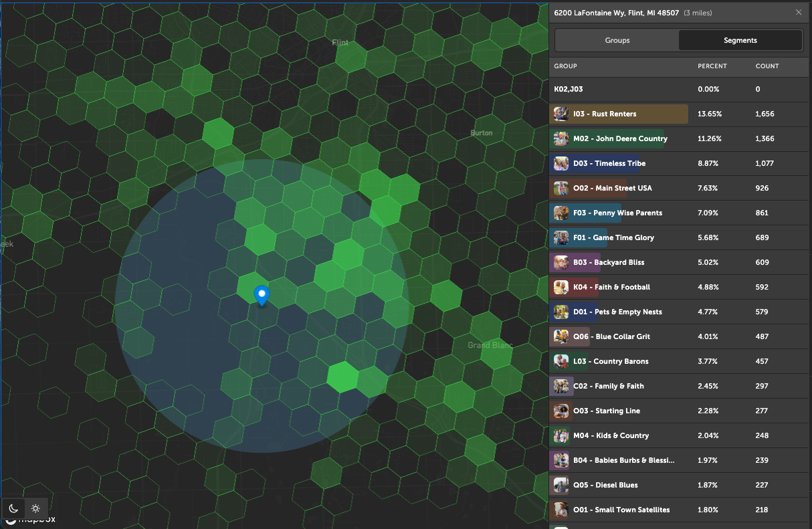Select the 'Q06 - Blue Collar Grit' label
Viewport: 812px width, 529px height.
pyautogui.click(x=611, y=336)
